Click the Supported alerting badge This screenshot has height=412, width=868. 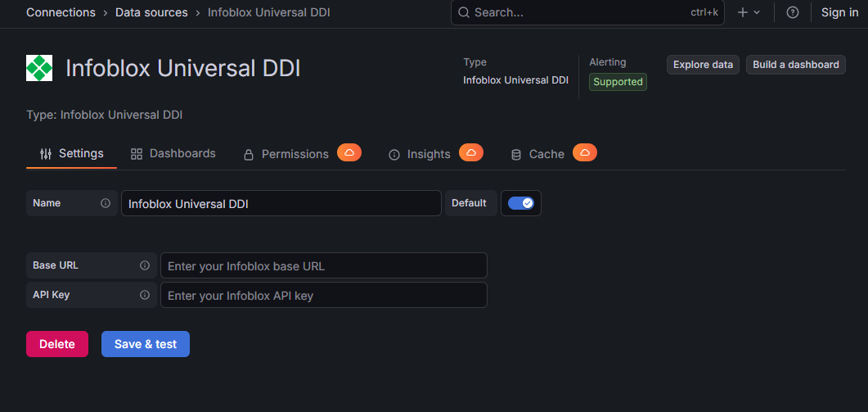(618, 82)
